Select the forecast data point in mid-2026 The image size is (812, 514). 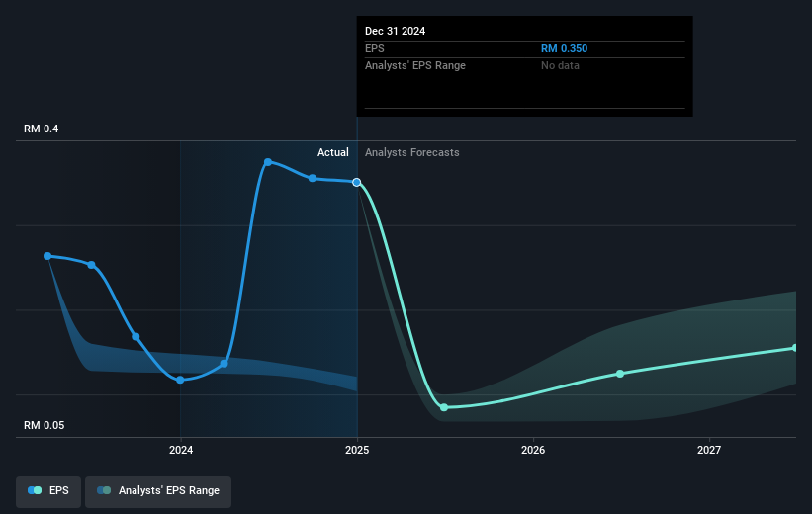tap(620, 374)
